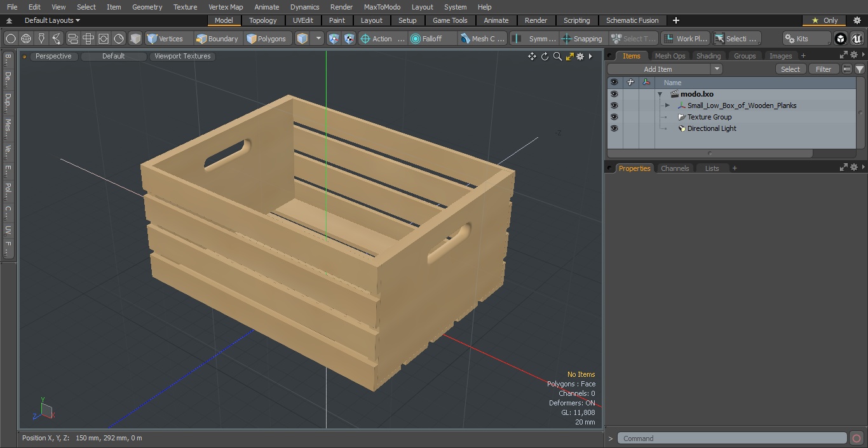Open the viewport gear settings icon
868x448 pixels.
click(580, 57)
